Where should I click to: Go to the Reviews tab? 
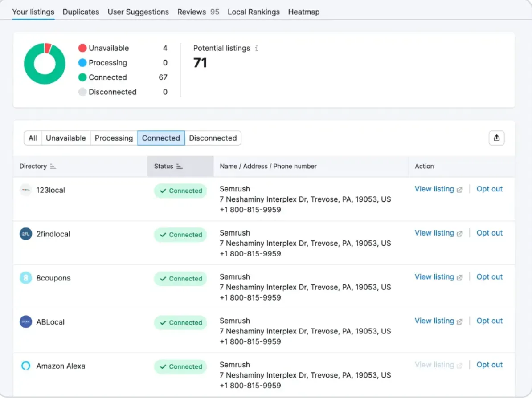(198, 12)
